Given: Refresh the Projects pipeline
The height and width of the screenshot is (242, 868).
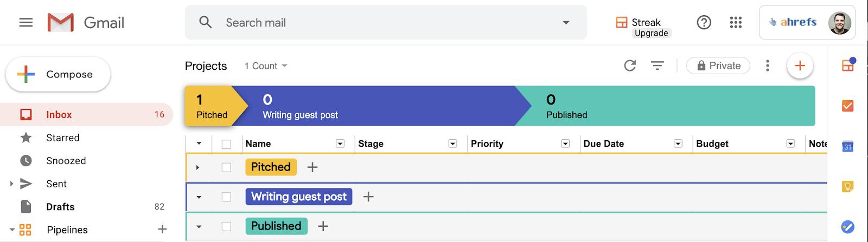Looking at the screenshot, I should click(x=630, y=66).
